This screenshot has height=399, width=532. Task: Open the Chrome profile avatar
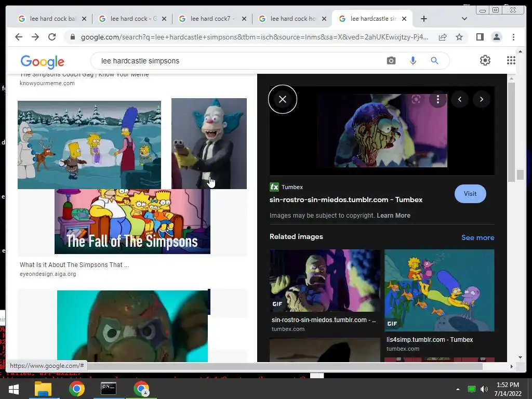(496, 37)
